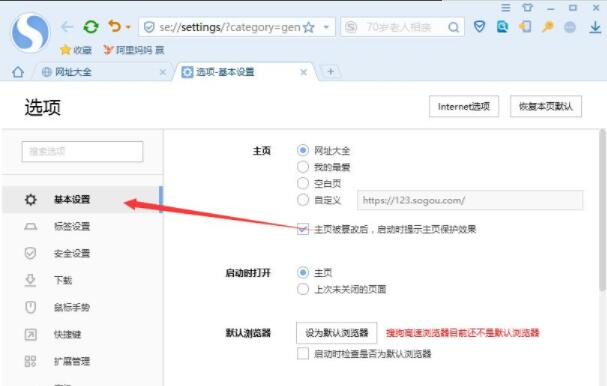Click the round gray toolbar icon
This screenshot has height=386, width=607.
coord(570,27)
